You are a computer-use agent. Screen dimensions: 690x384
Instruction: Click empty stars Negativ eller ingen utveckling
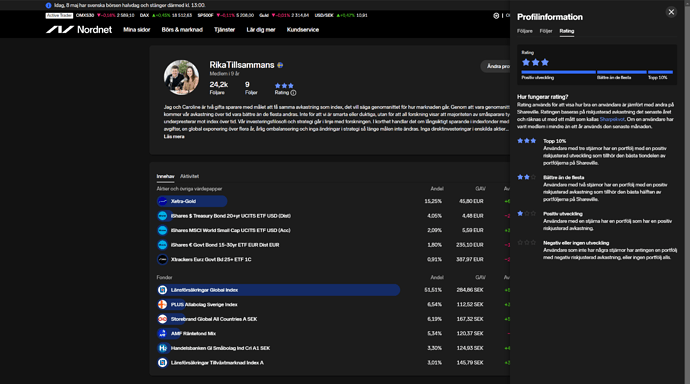coord(527,243)
